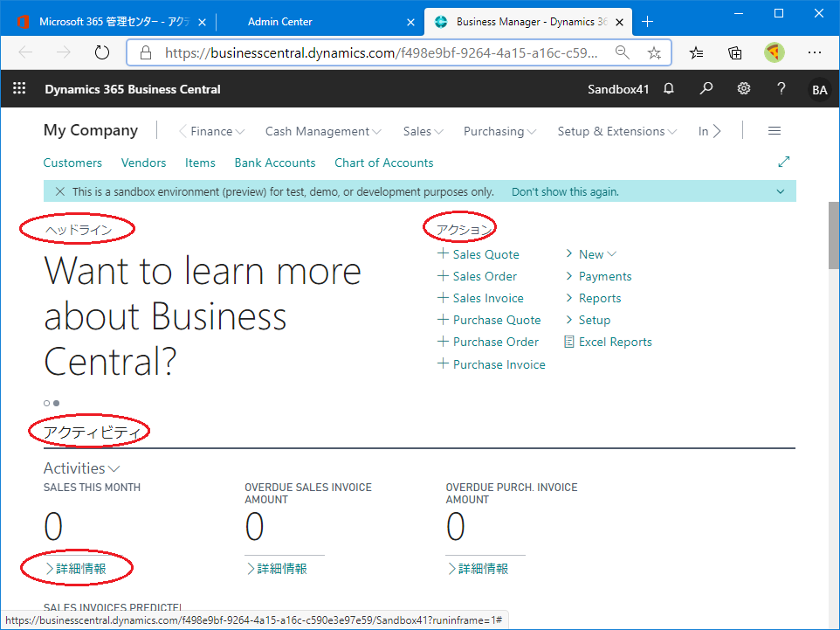Open the Activities dropdown
This screenshot has height=630, width=840.
click(x=81, y=468)
